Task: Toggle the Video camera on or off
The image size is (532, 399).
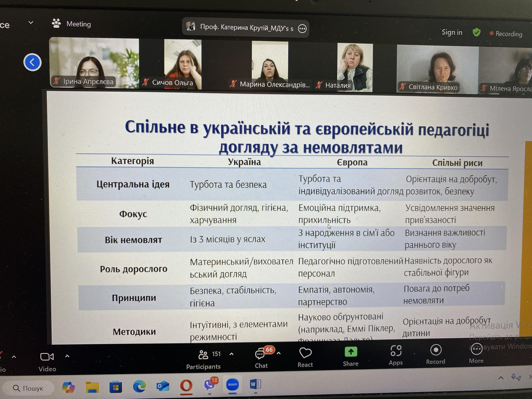Action: (x=47, y=357)
